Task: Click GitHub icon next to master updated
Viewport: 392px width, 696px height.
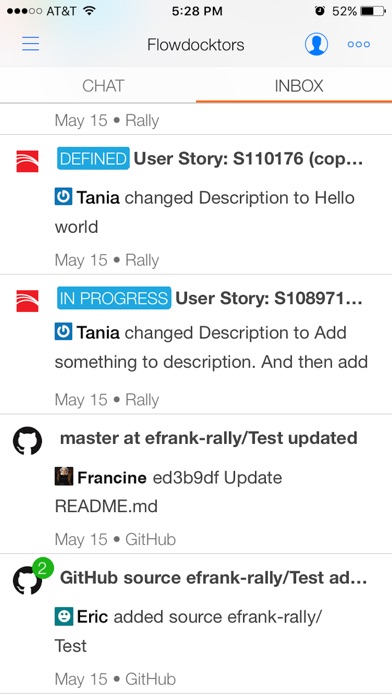Action: [x=27, y=441]
